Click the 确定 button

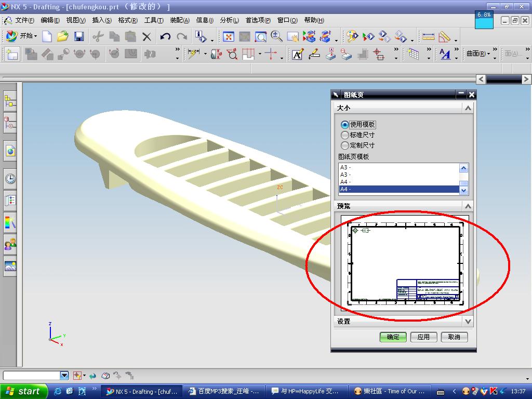tap(393, 337)
